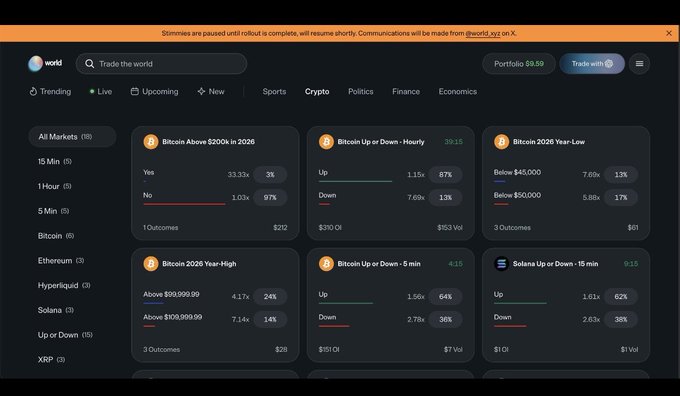Switch to the Economics category
Image resolution: width=680 pixels, height=396 pixels.
tap(458, 92)
